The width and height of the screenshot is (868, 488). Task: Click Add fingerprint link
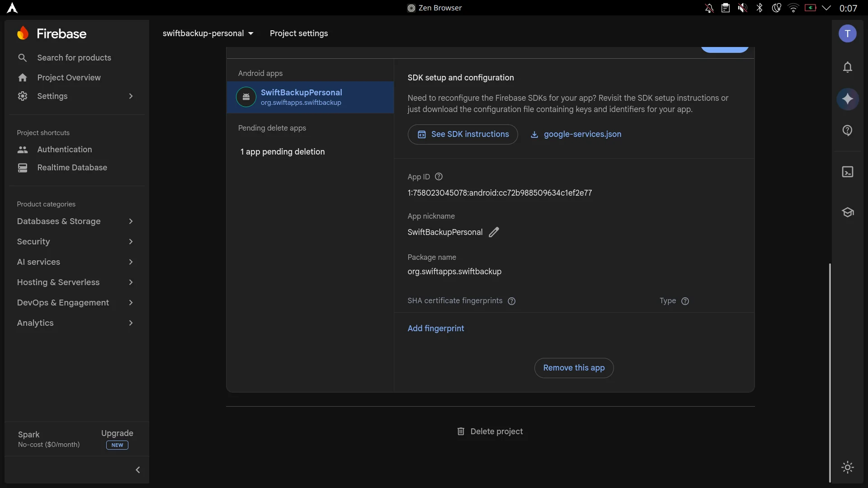click(436, 328)
